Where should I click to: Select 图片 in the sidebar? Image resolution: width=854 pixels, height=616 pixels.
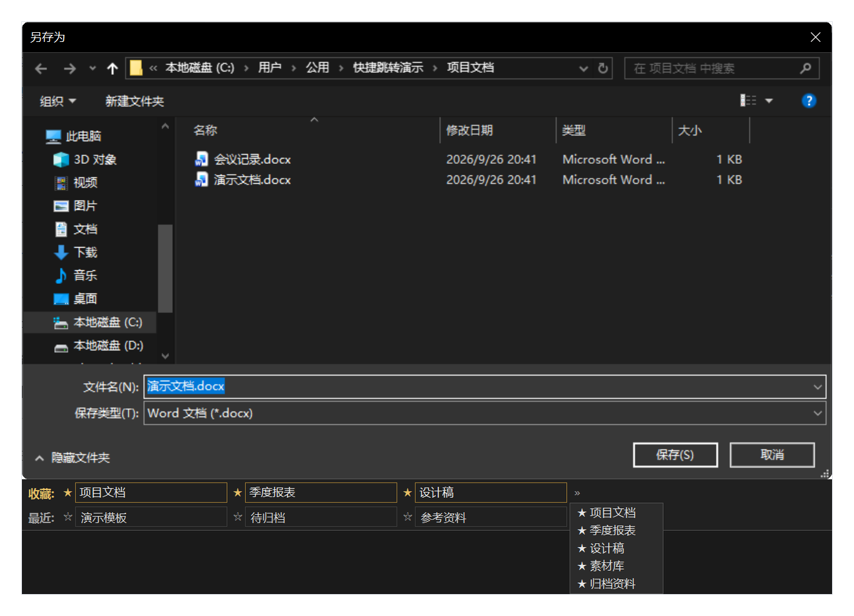(x=76, y=206)
